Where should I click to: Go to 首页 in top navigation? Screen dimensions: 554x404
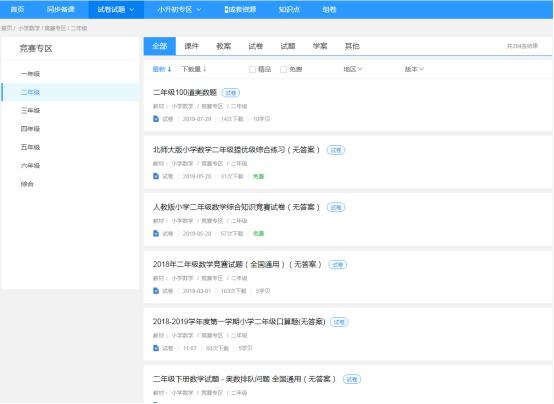pos(17,10)
